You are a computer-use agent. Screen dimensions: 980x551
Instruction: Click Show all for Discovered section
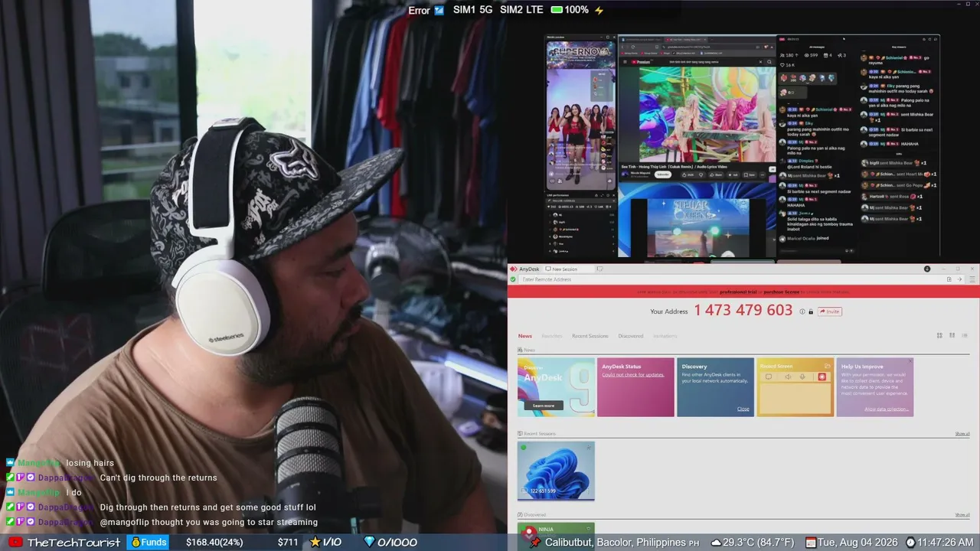[962, 515]
